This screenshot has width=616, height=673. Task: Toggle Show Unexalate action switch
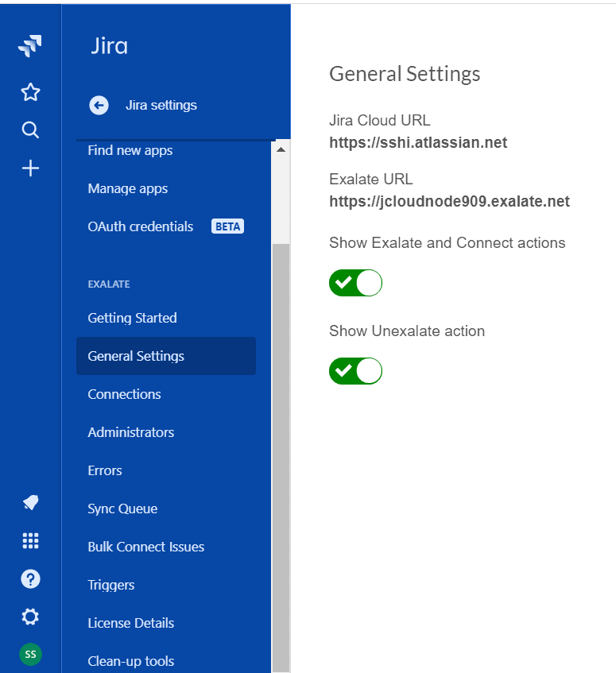355,371
